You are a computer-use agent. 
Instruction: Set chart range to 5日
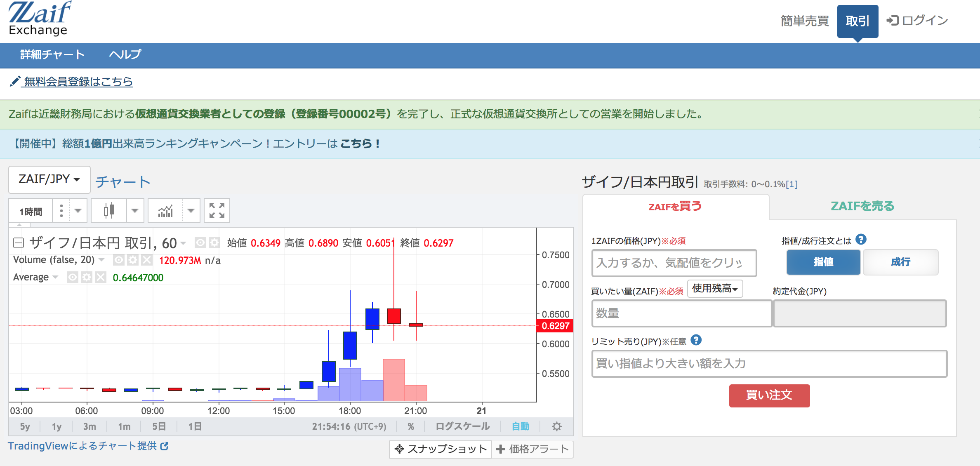[x=159, y=426]
